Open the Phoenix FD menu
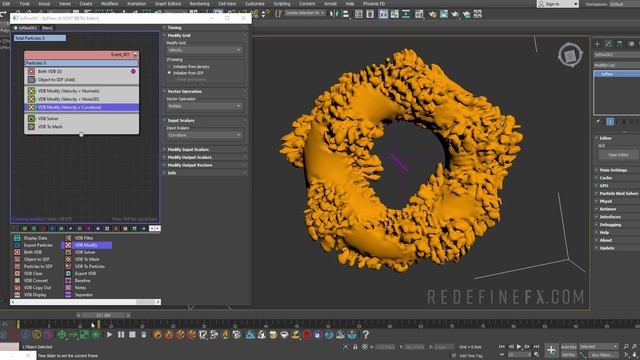Image resolution: width=640 pixels, height=360 pixels. pyautogui.click(x=374, y=4)
